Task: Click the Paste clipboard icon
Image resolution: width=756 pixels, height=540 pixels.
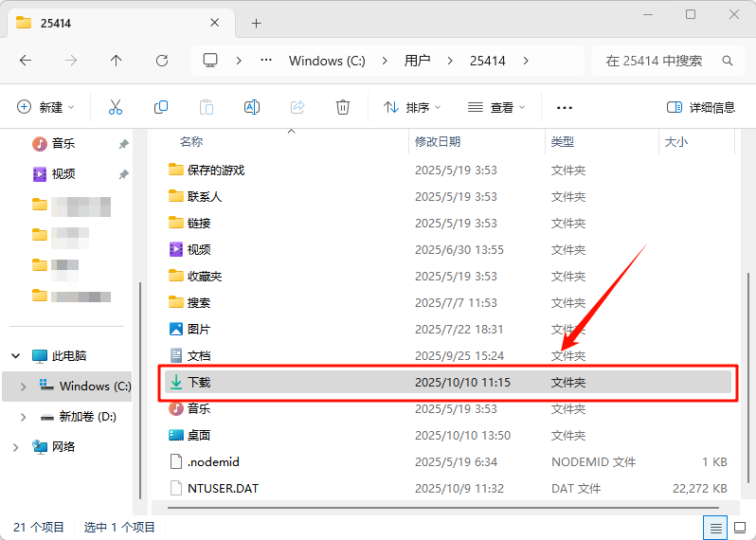Action: [x=207, y=107]
